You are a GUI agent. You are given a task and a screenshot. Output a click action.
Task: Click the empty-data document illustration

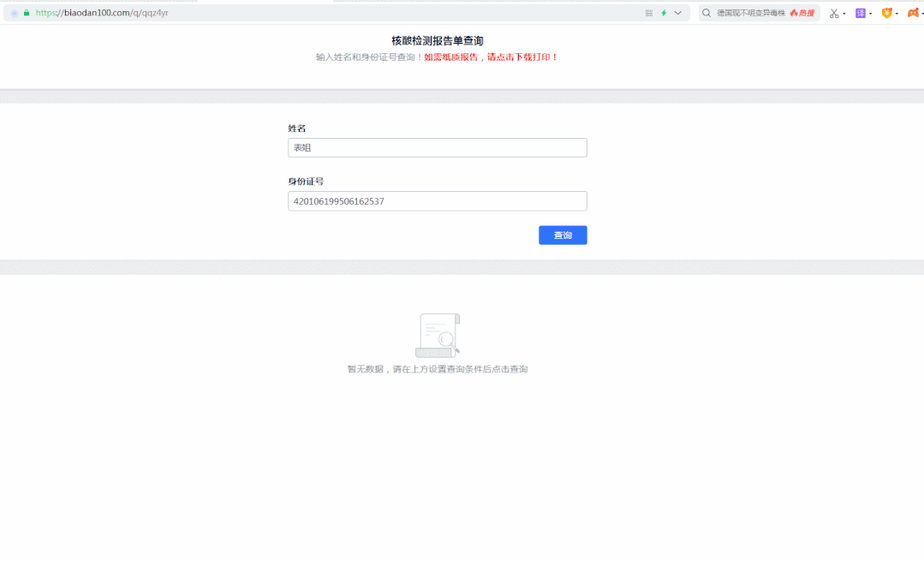[x=438, y=335]
